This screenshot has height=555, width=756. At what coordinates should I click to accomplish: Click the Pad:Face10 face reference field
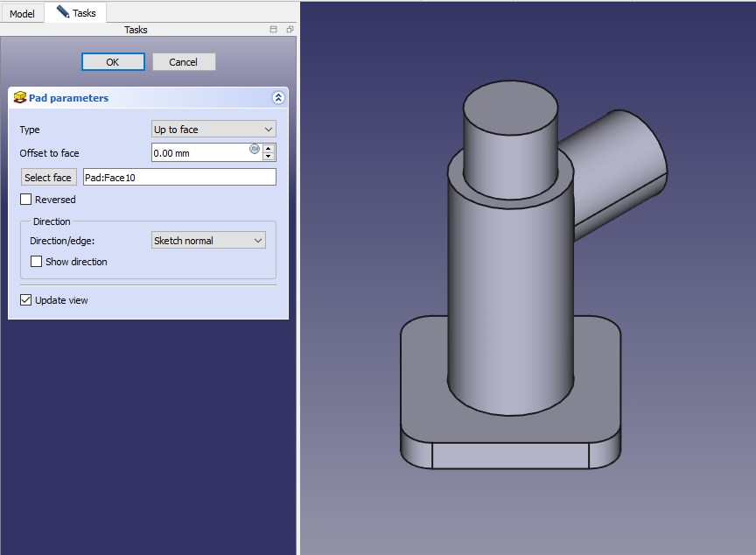(x=179, y=178)
